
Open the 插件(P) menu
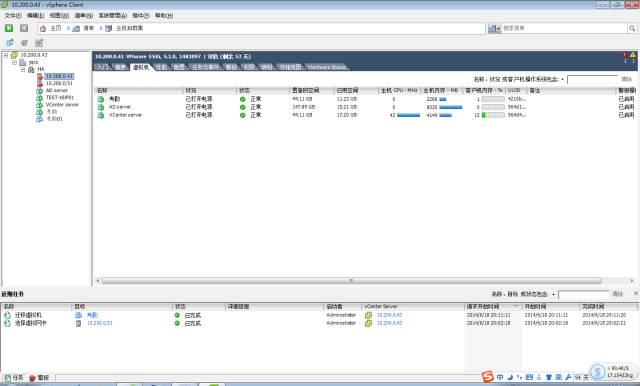141,16
